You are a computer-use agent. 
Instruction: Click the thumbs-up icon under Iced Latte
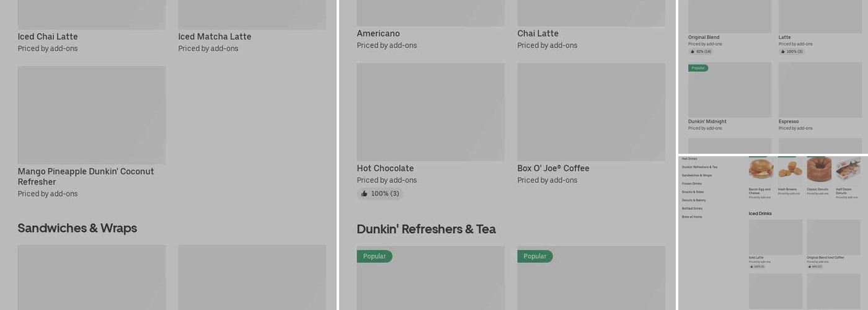tap(751, 267)
